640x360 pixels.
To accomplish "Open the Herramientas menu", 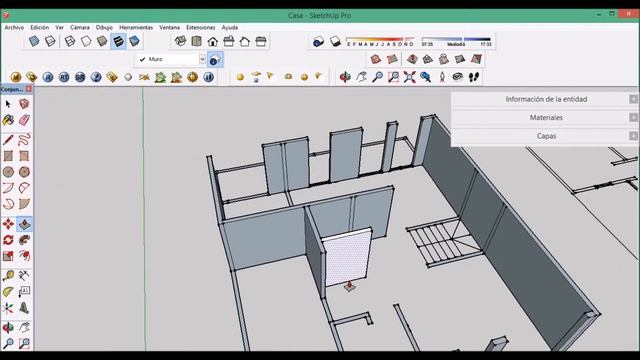I will tap(136, 27).
